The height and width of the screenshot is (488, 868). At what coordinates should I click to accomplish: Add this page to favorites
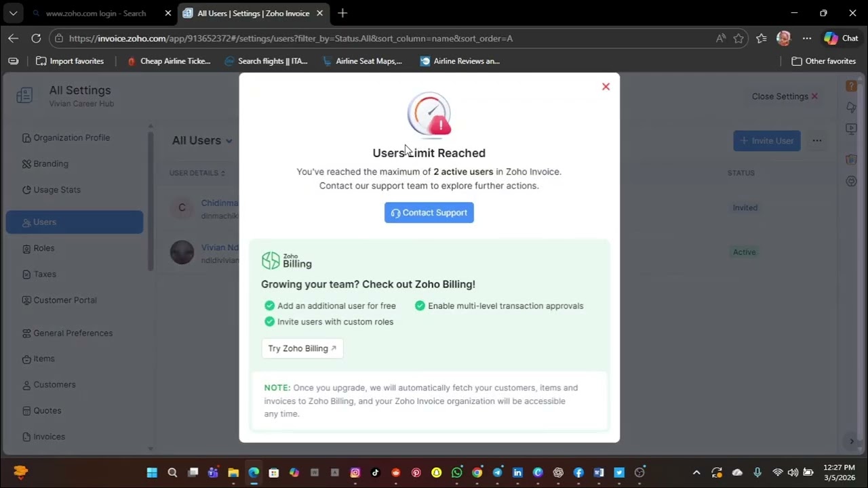(x=738, y=39)
